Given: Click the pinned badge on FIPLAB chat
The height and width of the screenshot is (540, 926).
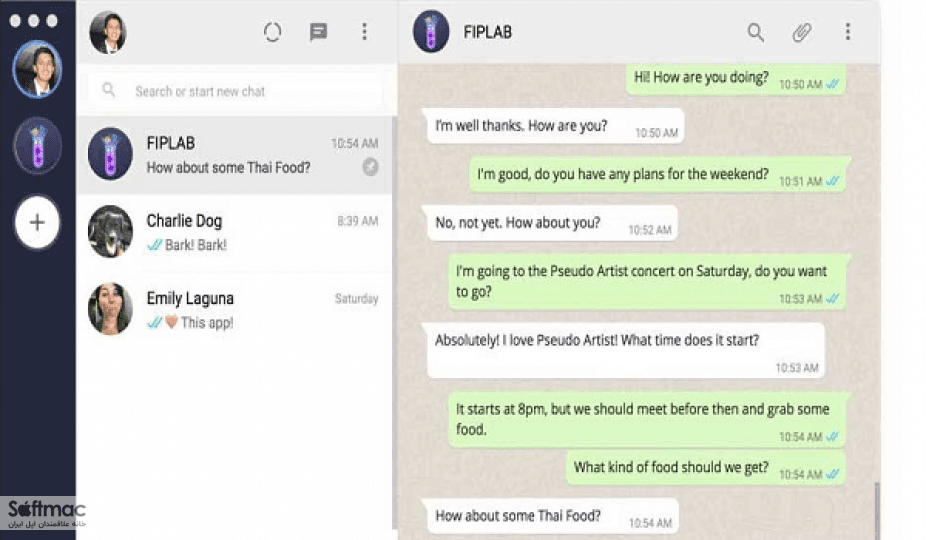Looking at the screenshot, I should [x=370, y=167].
